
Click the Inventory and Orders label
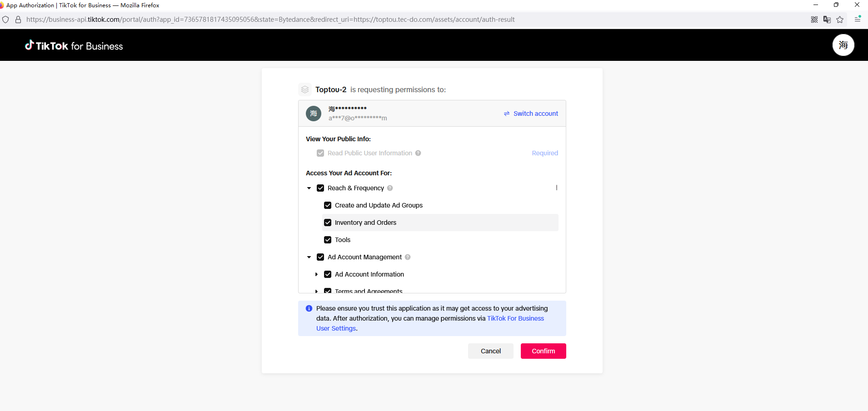tap(365, 223)
